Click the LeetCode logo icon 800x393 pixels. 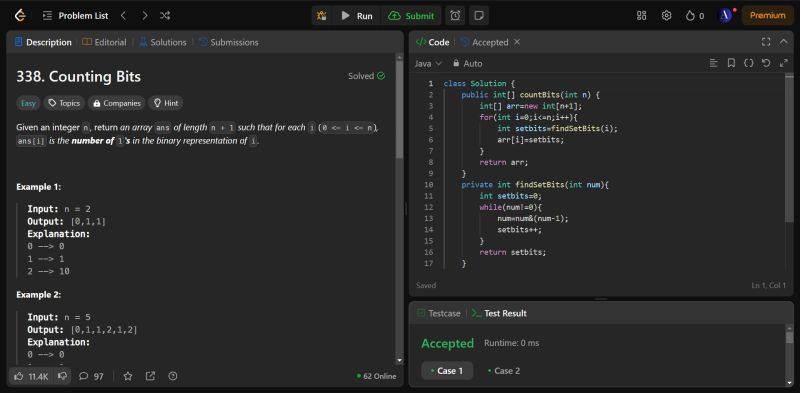(20, 15)
